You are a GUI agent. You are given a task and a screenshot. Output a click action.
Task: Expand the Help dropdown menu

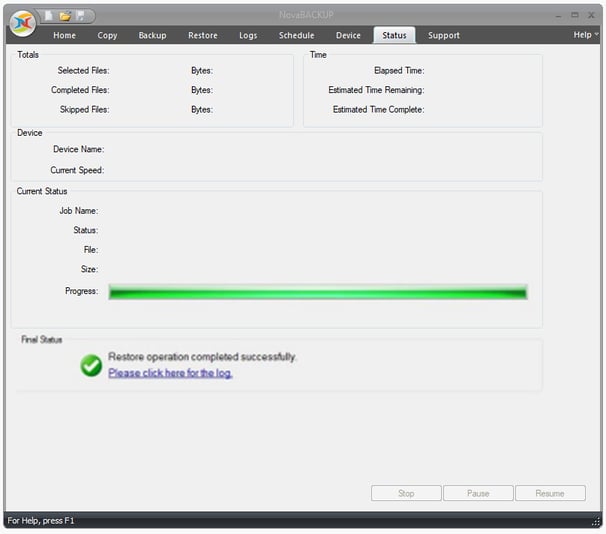(x=586, y=35)
